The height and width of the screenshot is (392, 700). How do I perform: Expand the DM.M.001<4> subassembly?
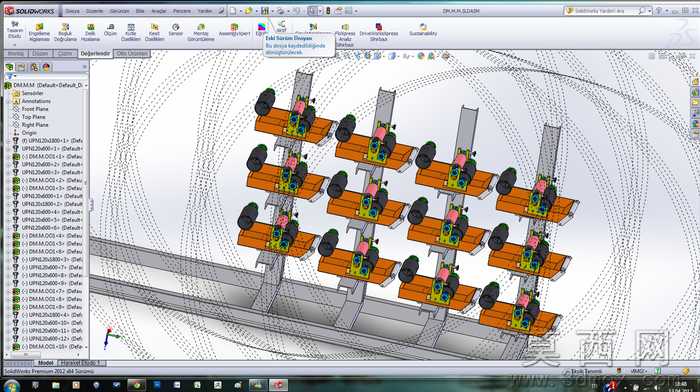pyautogui.click(x=9, y=236)
